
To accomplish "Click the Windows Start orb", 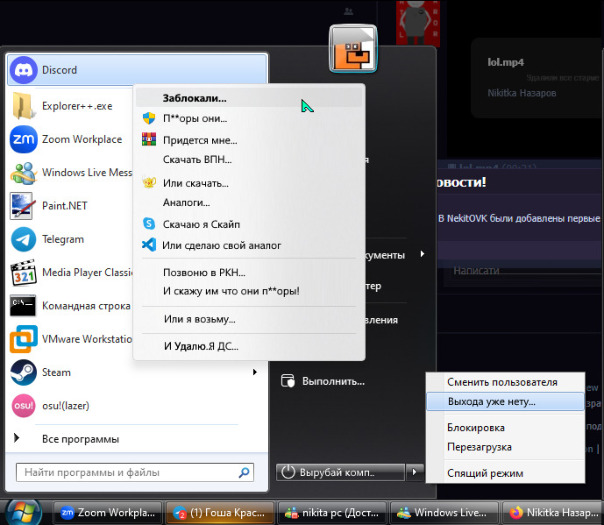I will pos(23,513).
